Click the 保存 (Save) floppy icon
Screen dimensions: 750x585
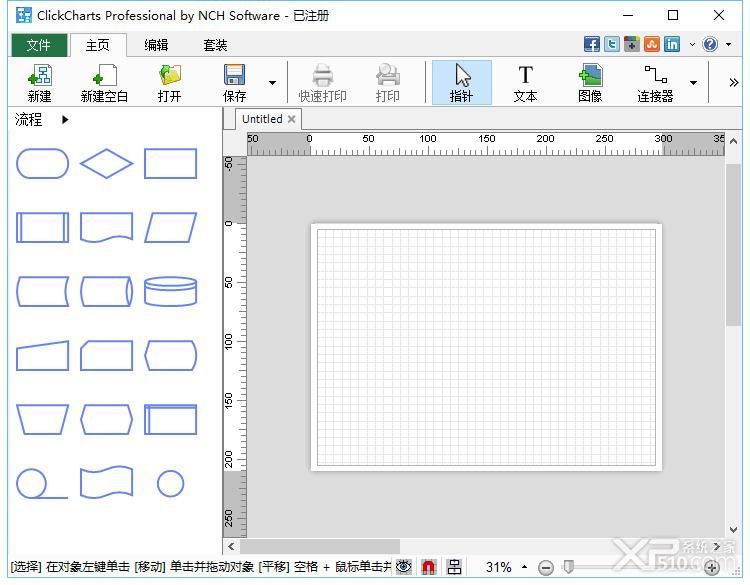pos(234,83)
